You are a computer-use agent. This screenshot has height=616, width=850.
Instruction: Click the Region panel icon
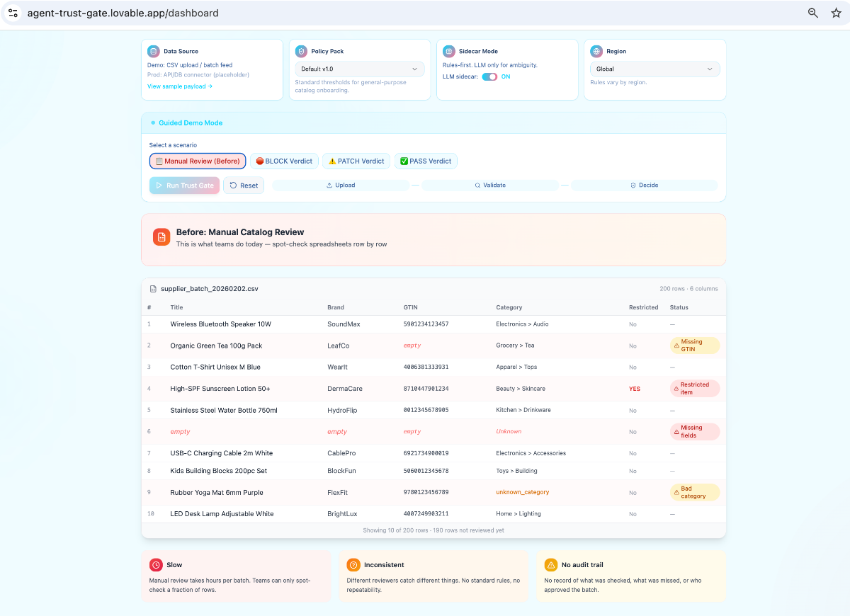pyautogui.click(x=596, y=51)
